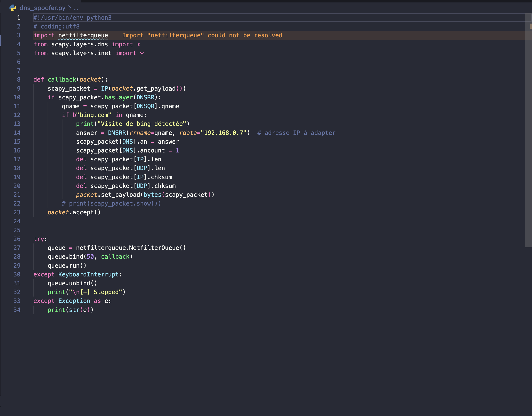Screen dimensions: 532x416
Task: Click 'queue.bind' on line 28
Action: click(x=65, y=257)
